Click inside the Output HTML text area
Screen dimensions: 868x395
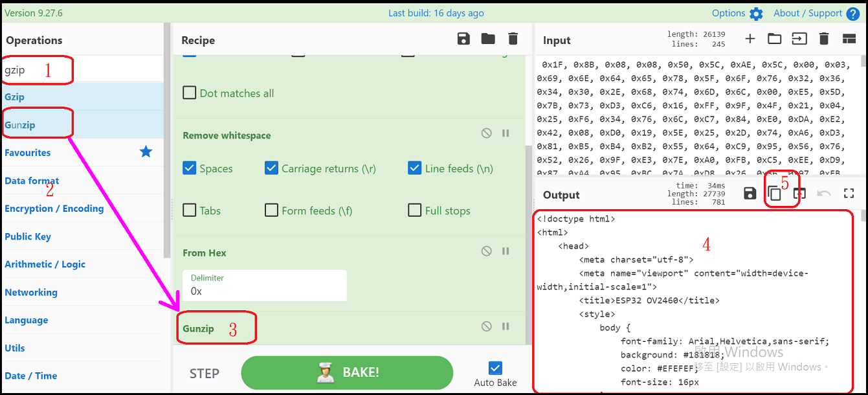coord(697,301)
